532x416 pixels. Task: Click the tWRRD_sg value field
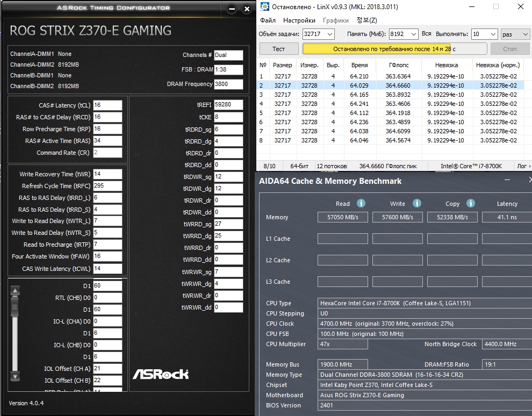pos(228,224)
